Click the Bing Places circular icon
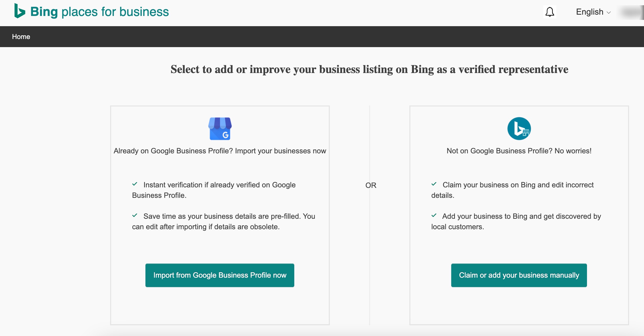644x336 pixels. [519, 128]
